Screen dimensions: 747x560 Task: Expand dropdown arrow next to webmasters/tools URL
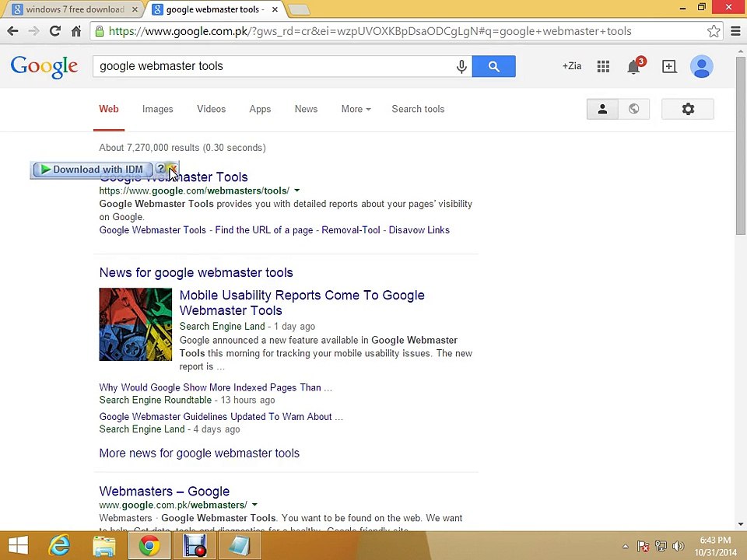pyautogui.click(x=296, y=191)
